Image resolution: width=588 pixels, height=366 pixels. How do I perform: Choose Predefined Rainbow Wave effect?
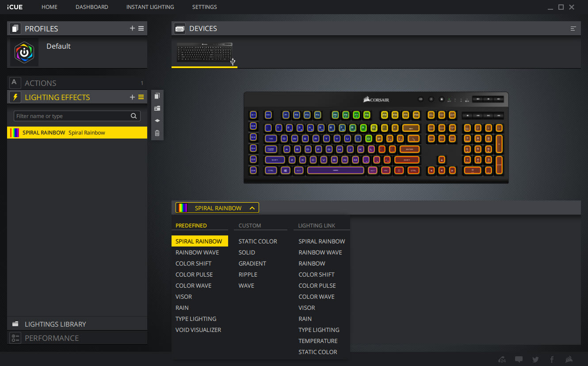[197, 252]
